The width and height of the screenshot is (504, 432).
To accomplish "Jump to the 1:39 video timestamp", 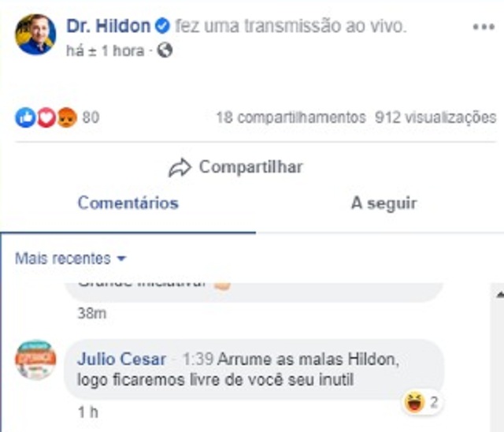I will pyautogui.click(x=198, y=359).
